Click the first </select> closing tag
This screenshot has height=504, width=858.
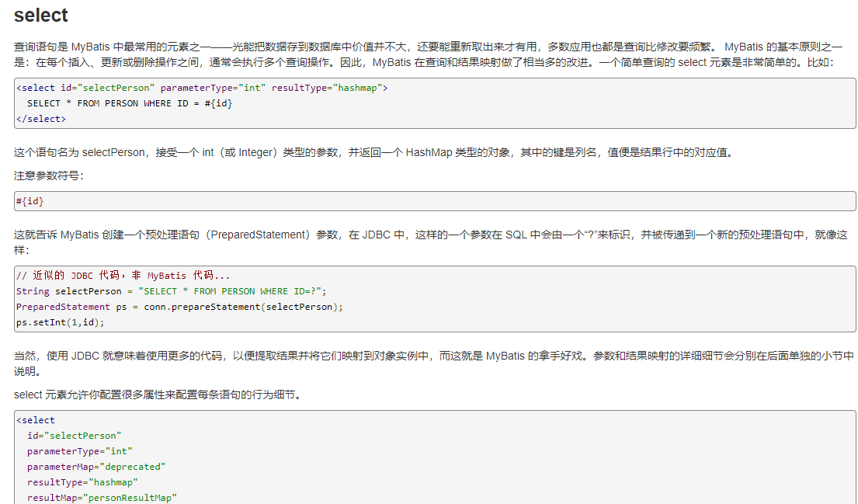point(41,119)
